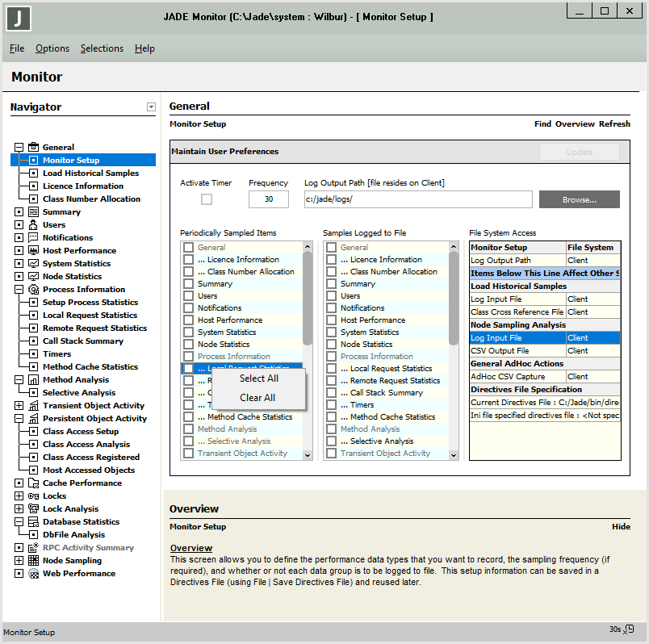
Task: Check Call Stack Summary in Samples Logged to File
Action: pos(332,392)
